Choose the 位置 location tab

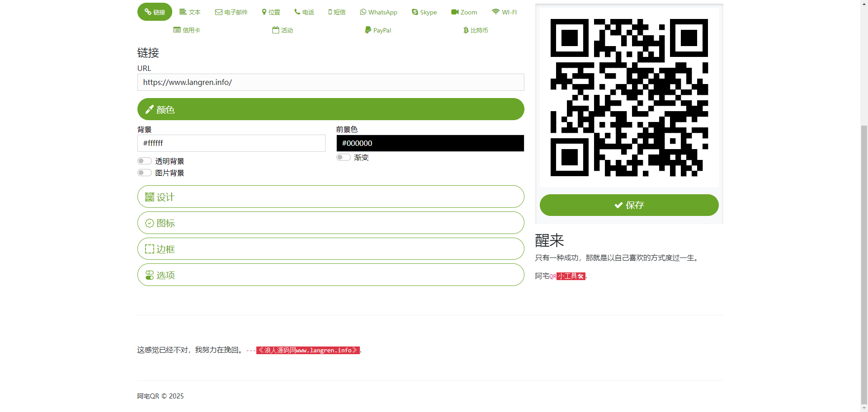tap(271, 12)
